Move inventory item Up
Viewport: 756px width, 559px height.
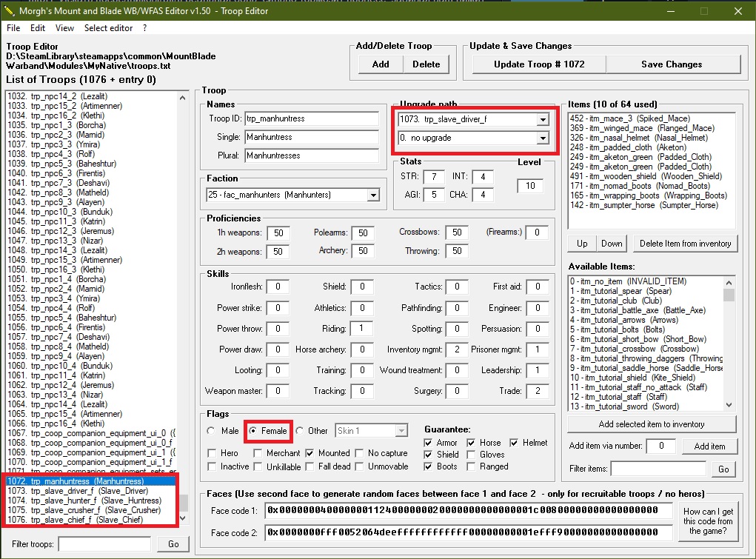click(582, 244)
